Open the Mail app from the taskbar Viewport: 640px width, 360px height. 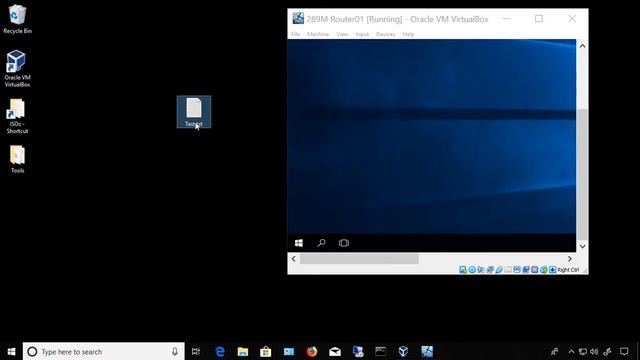coord(335,351)
